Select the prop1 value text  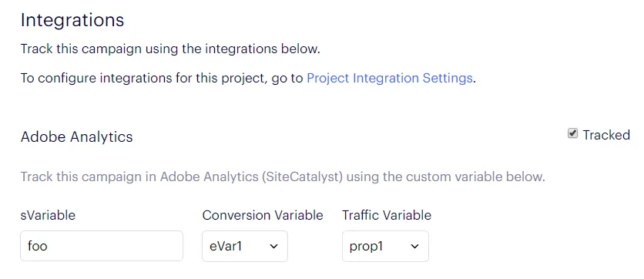(366, 247)
